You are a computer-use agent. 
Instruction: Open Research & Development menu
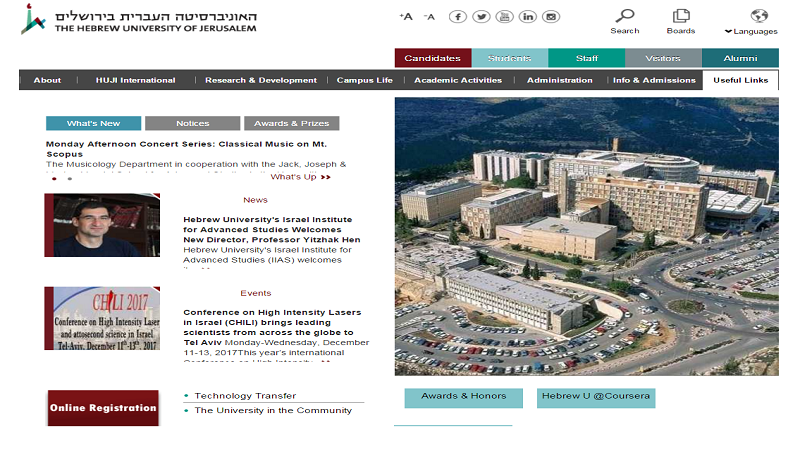pos(261,80)
